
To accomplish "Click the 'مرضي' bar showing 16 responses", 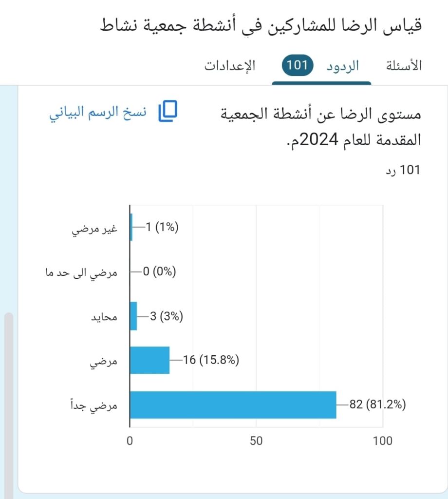I will click(x=149, y=360).
